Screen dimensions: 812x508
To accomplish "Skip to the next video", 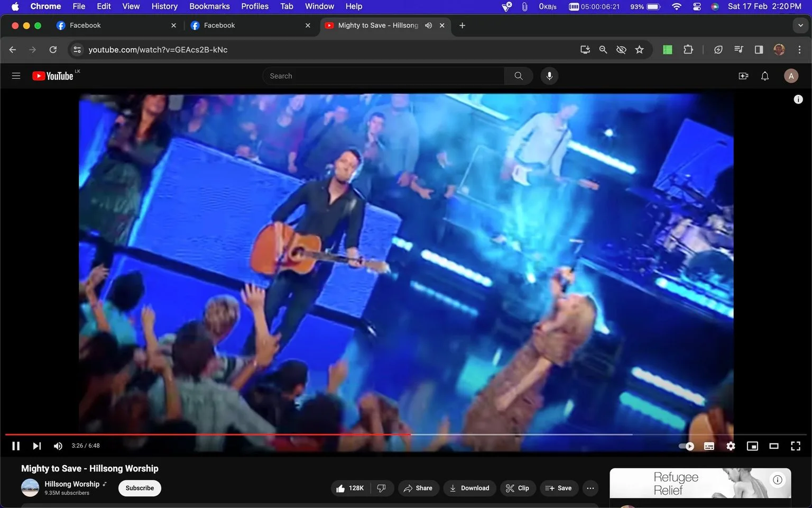I will [36, 446].
